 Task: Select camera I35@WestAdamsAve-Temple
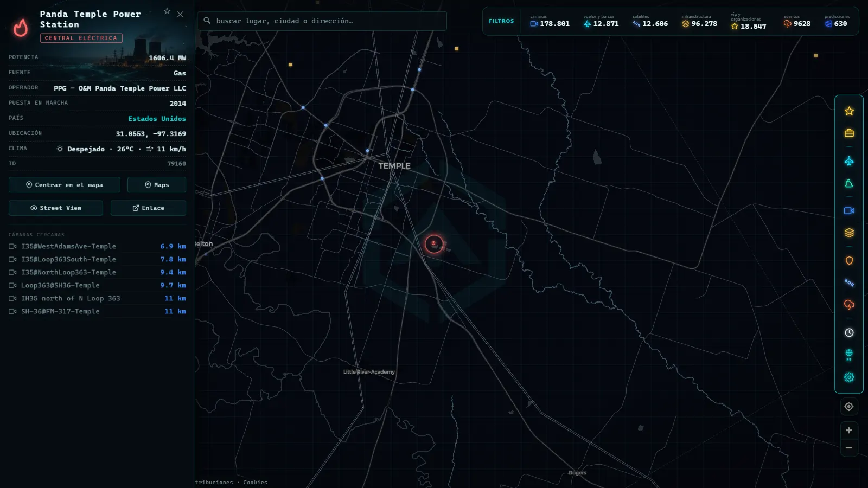coord(97,246)
